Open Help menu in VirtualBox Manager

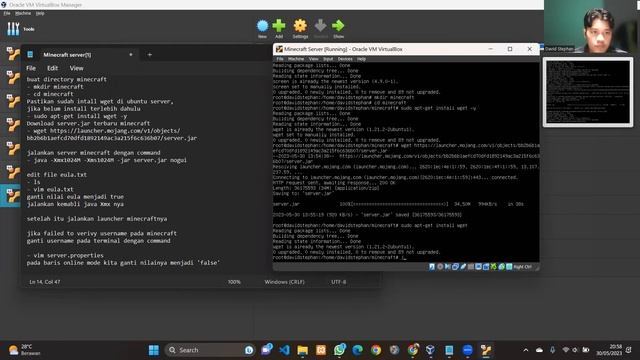pos(40,13)
